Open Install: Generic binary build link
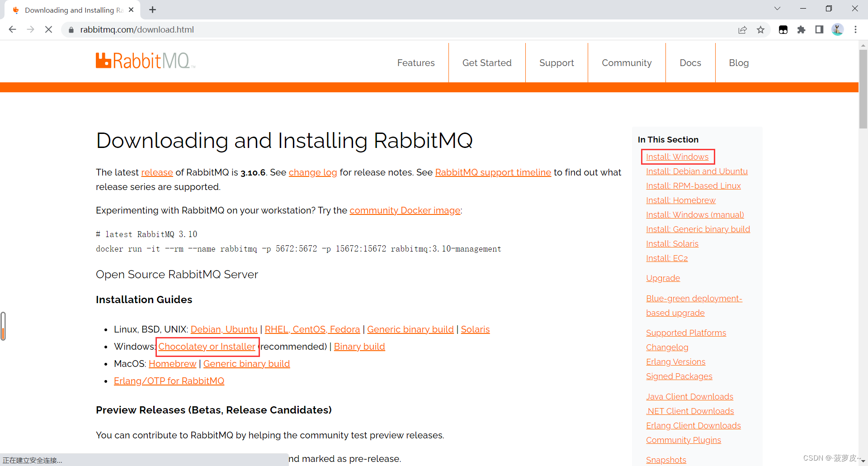Screen dimensions: 868x466 [698, 229]
